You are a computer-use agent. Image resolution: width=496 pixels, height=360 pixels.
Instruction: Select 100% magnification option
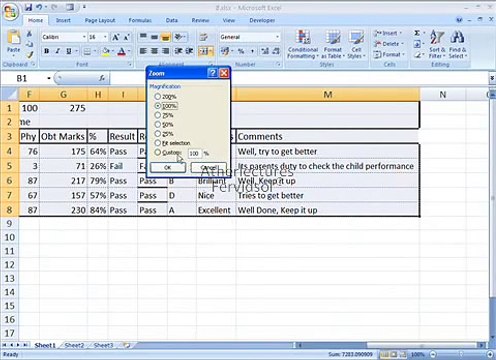click(158, 106)
